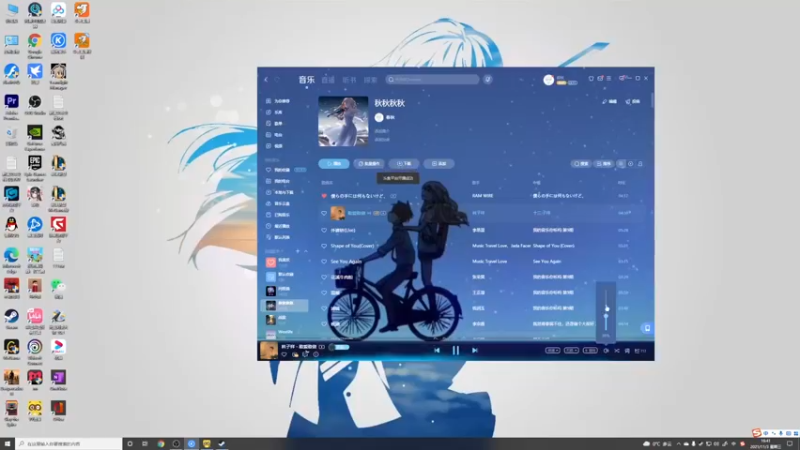Switch to the 探索 tab
Viewport: 800px width, 450px height.
coord(370,80)
